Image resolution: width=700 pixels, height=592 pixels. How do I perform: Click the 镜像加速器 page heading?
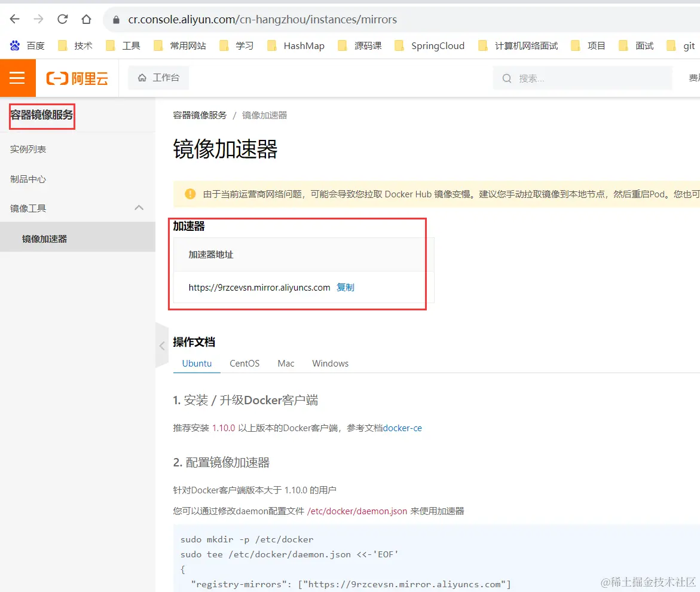click(x=225, y=149)
